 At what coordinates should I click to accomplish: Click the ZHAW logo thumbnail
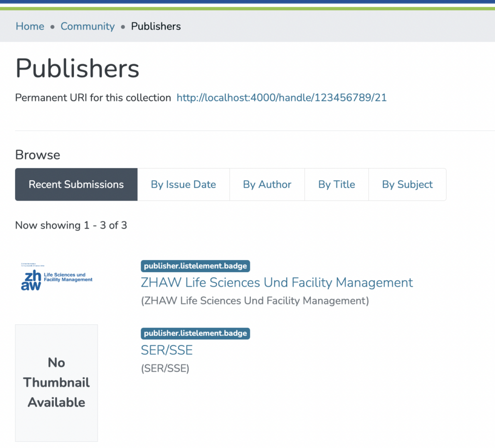pos(57,277)
